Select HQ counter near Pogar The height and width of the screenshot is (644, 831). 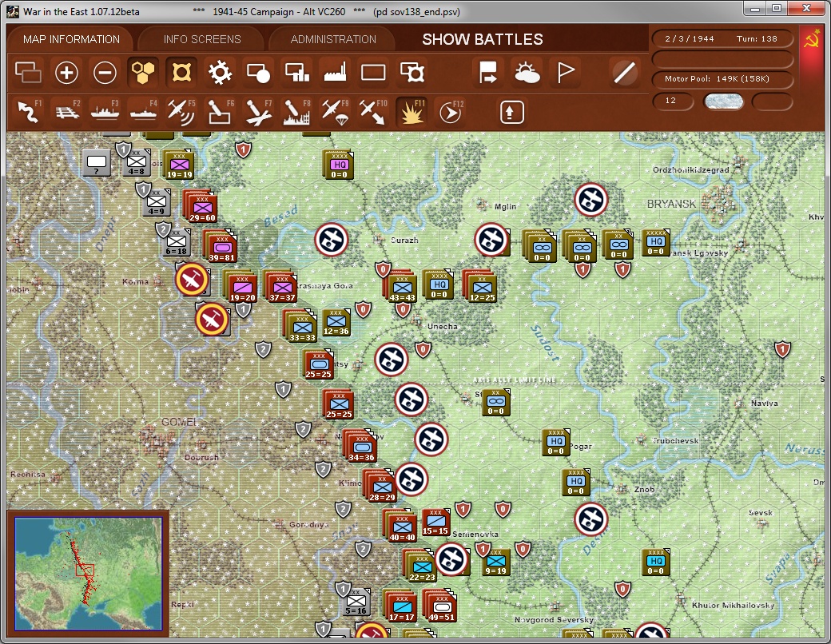click(x=555, y=443)
